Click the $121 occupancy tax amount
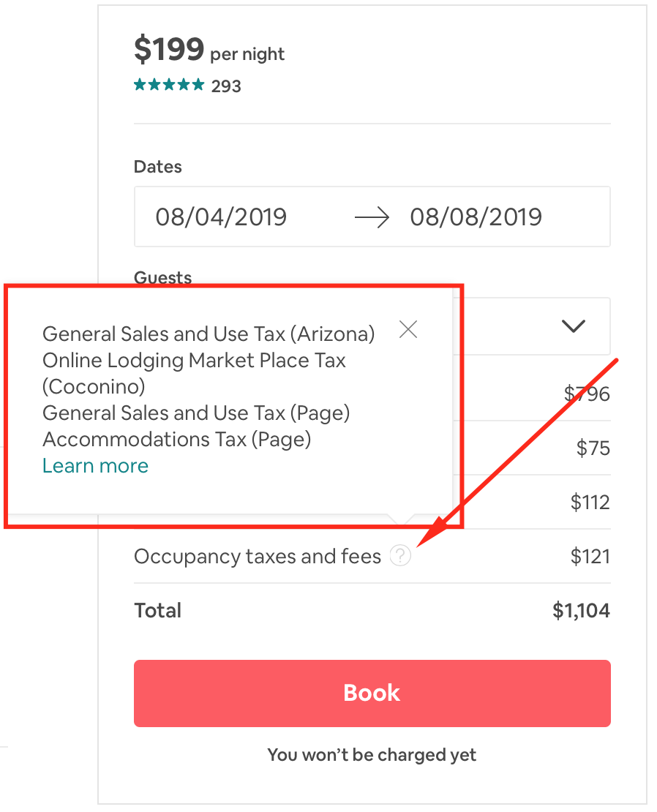This screenshot has height=812, width=657. click(x=590, y=557)
